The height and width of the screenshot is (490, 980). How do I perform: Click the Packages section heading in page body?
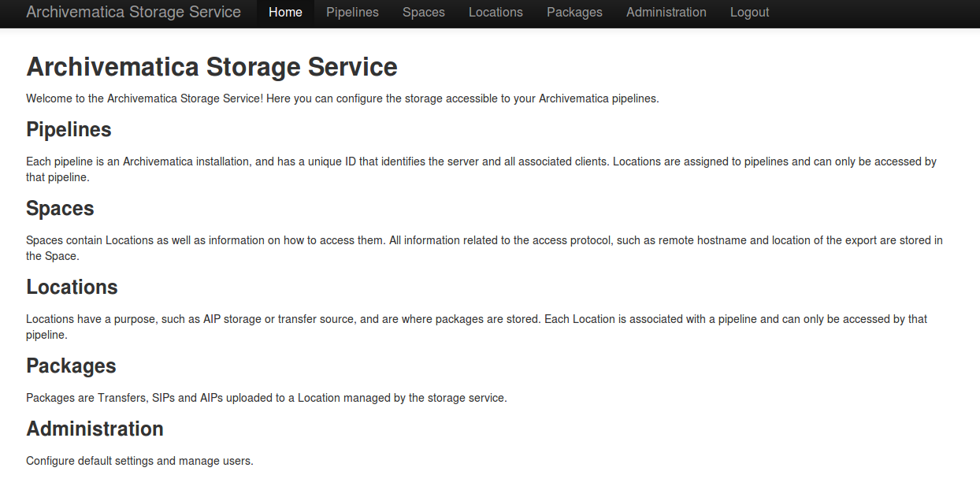[x=71, y=366]
